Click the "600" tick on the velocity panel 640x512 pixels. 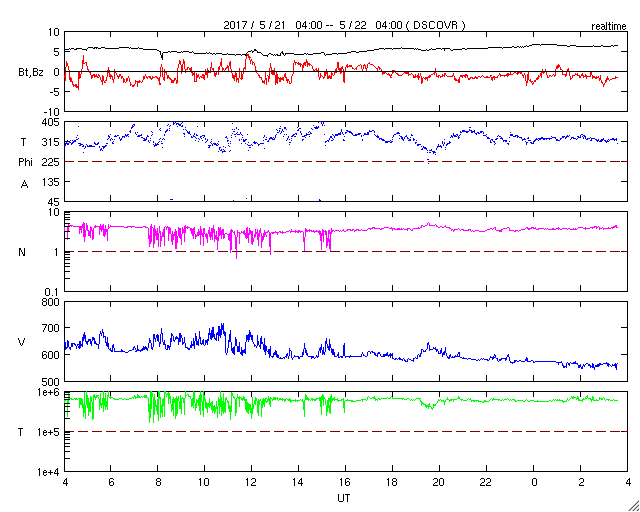click(51, 355)
